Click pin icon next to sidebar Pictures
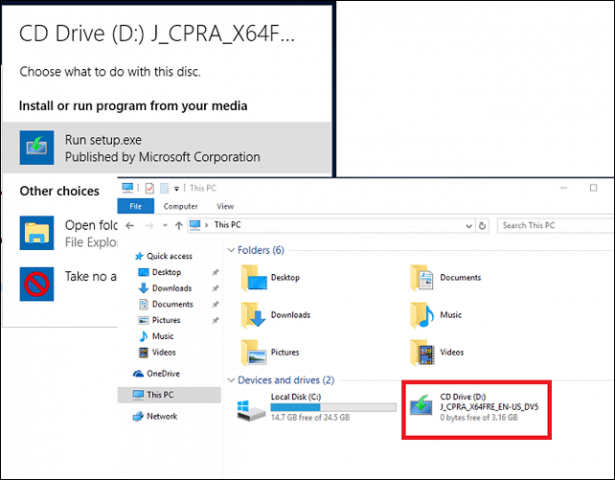Viewport: 615px width, 480px height. (215, 321)
